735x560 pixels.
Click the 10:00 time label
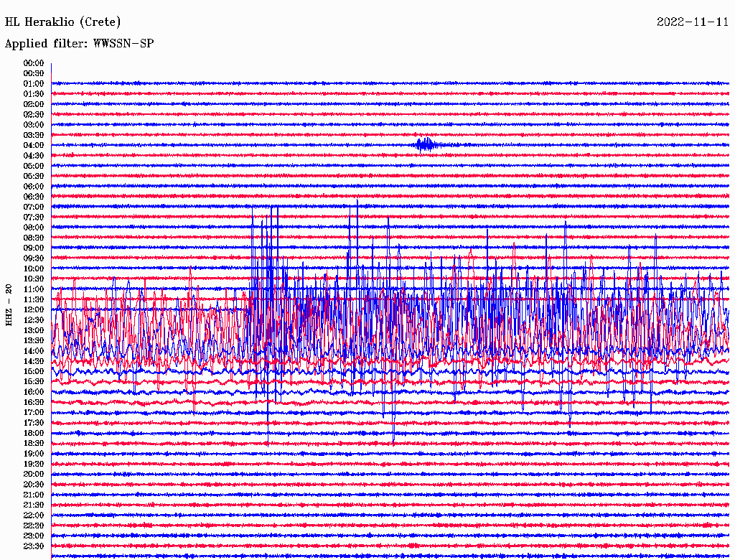(34, 269)
